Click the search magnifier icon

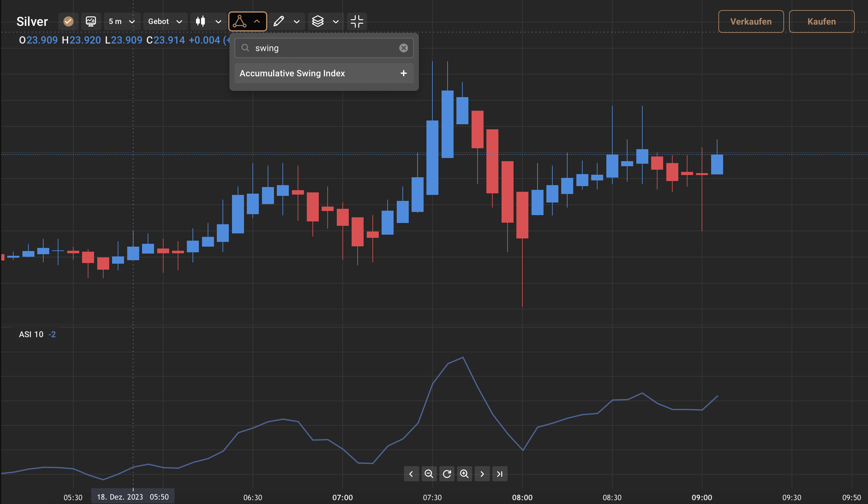click(x=245, y=48)
